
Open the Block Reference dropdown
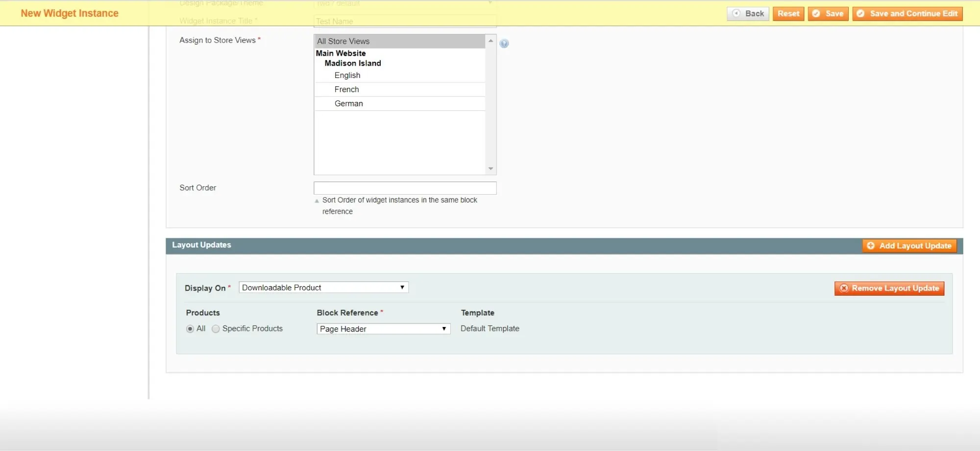(383, 329)
